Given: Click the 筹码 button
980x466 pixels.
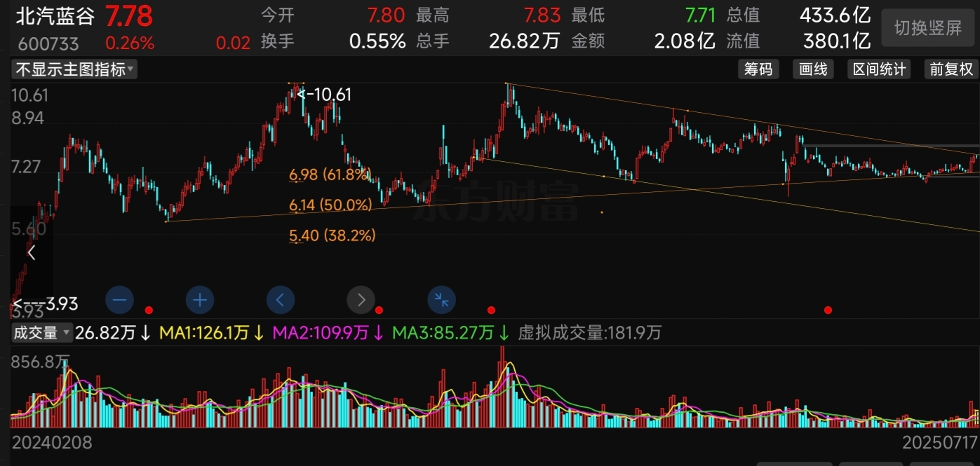Looking at the screenshot, I should click(x=758, y=69).
